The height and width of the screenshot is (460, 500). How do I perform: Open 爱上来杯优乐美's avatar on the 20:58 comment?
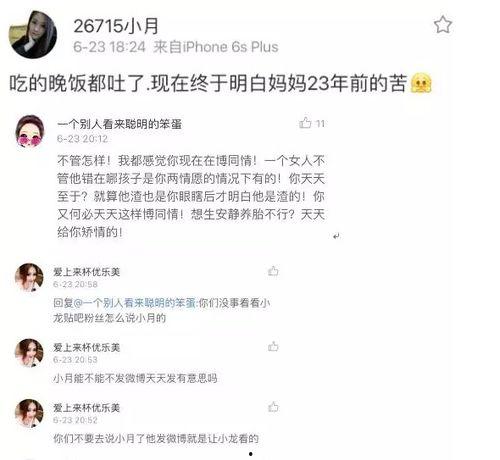click(x=29, y=277)
